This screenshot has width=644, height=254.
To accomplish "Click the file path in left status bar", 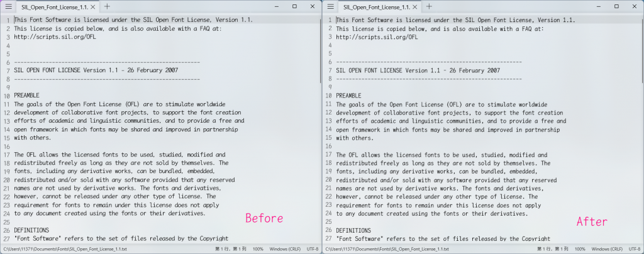I will [x=65, y=249].
